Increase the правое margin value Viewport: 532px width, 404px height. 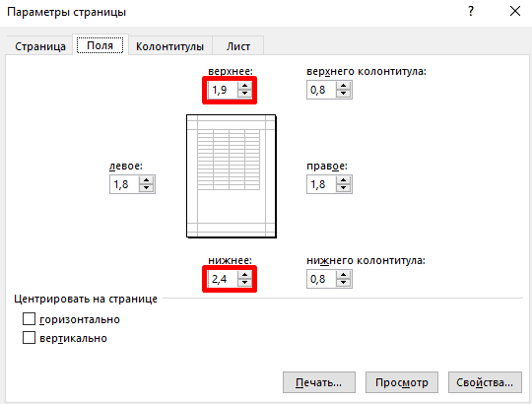[344, 180]
